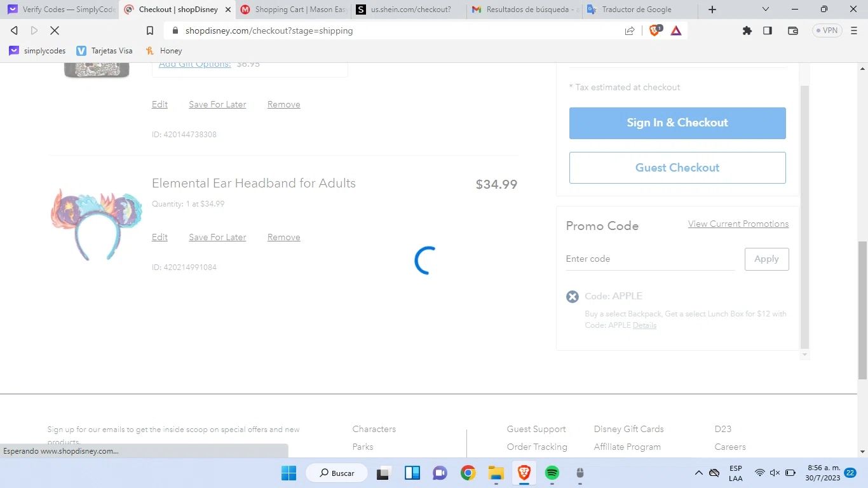Open the Wi-Fi network tray icon
This screenshot has width=868, height=488.
point(759,473)
